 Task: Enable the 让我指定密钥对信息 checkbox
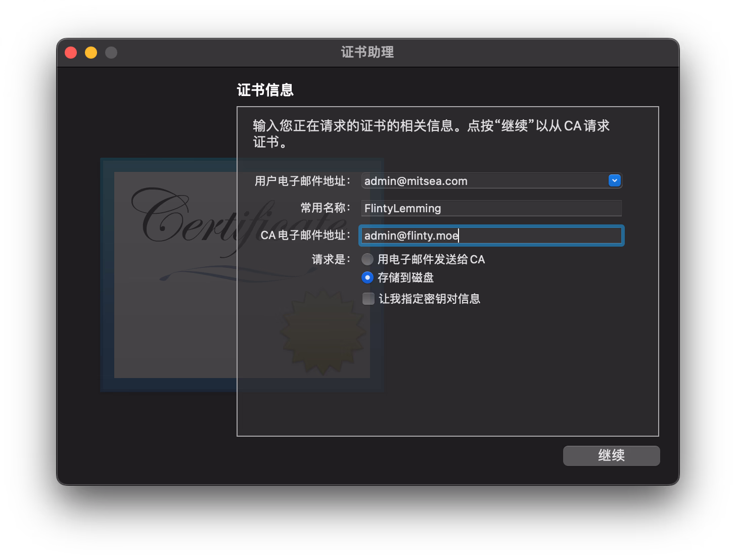tap(369, 299)
